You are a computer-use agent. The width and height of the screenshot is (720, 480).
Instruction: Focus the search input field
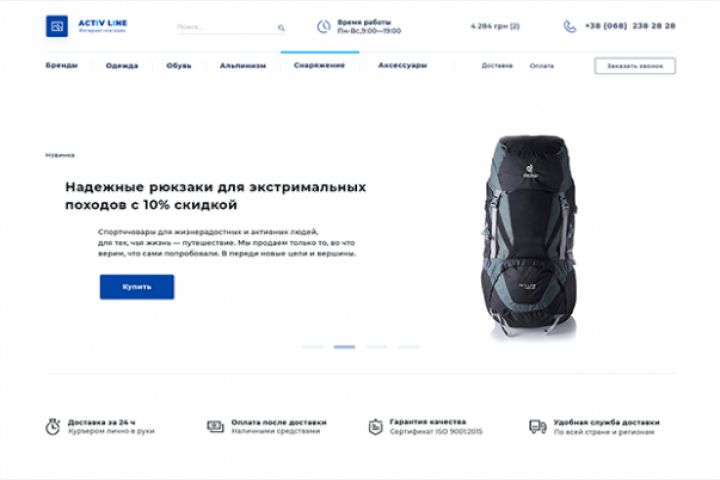pyautogui.click(x=227, y=28)
